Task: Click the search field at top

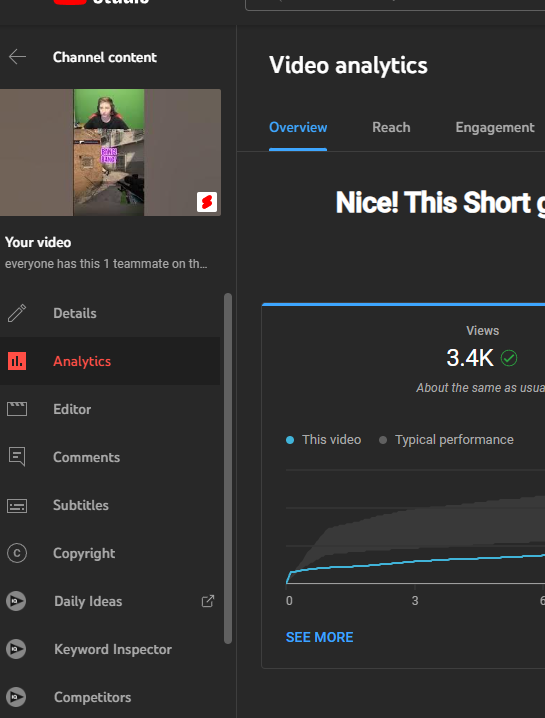Action: tap(395, 4)
